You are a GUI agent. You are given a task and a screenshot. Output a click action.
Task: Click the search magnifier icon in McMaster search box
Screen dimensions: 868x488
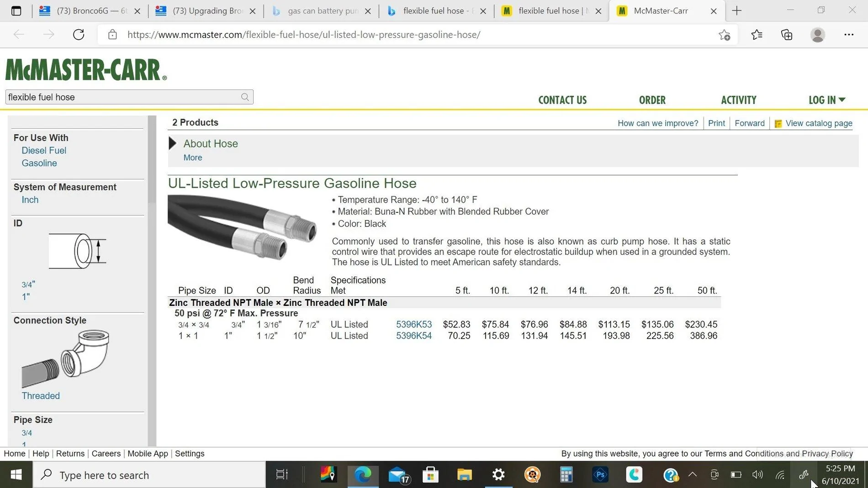tap(245, 97)
